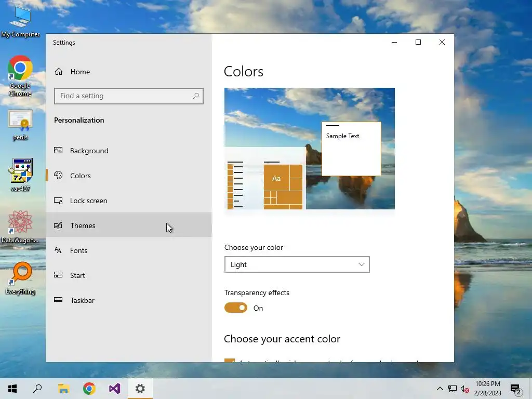Screen dimensions: 532x399
Task: Click the Settings gear on taskbar
Action: (140, 389)
